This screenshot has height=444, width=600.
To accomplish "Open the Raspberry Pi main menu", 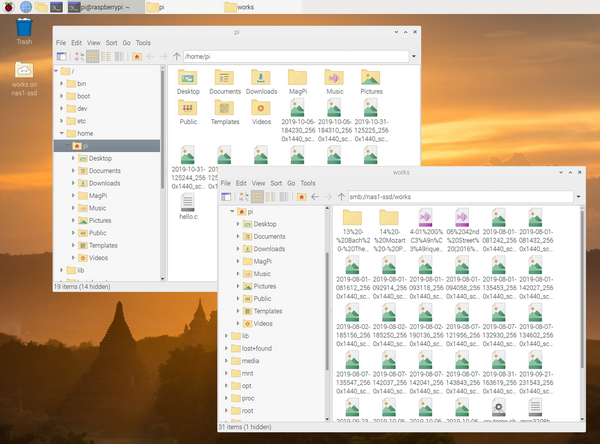I will coord(7,7).
